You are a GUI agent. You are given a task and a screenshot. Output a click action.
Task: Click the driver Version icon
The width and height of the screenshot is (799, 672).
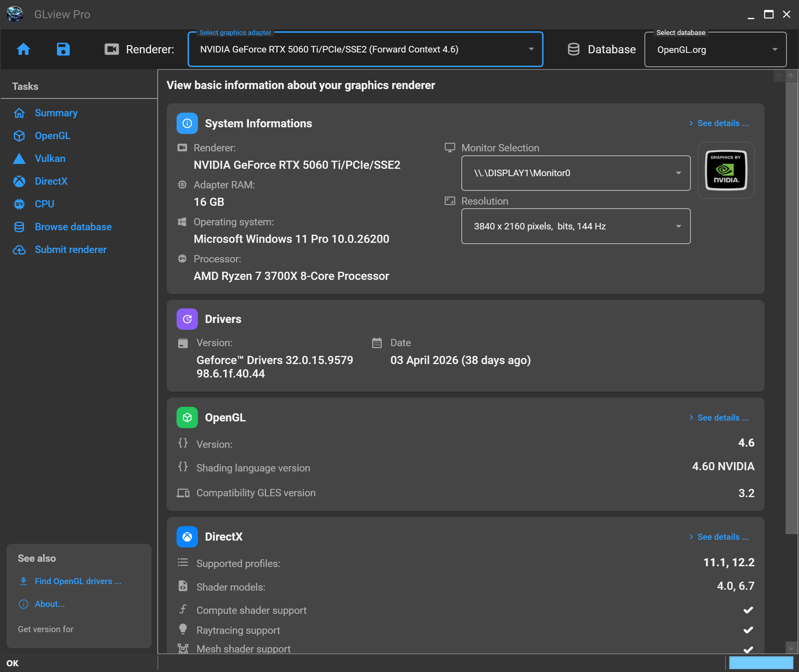point(183,343)
